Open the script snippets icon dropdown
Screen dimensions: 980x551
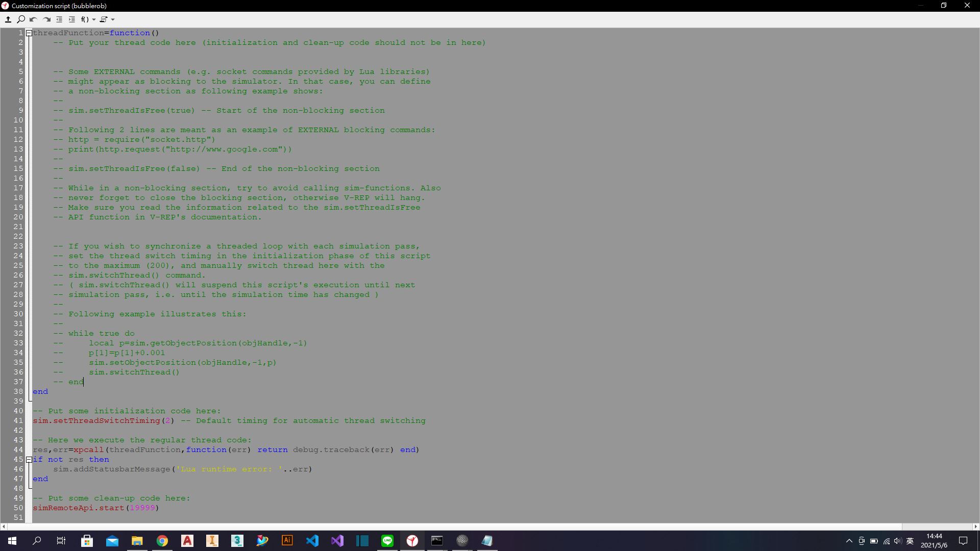(x=107, y=19)
